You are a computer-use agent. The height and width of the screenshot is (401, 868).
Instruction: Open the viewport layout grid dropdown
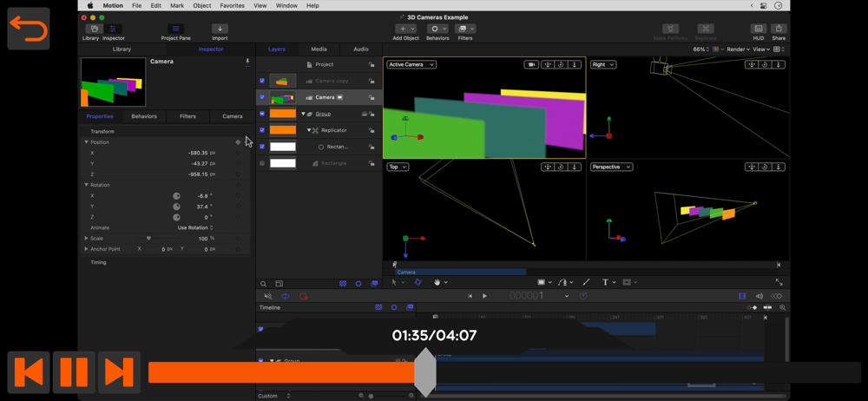coord(779,49)
